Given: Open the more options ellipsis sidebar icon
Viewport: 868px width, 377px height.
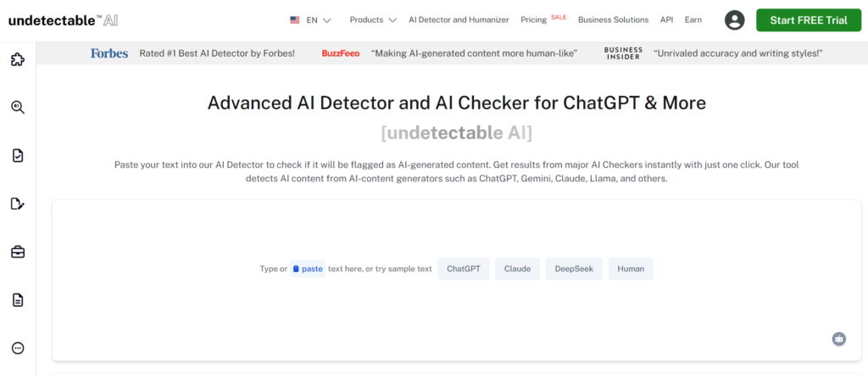Looking at the screenshot, I should tap(17, 347).
